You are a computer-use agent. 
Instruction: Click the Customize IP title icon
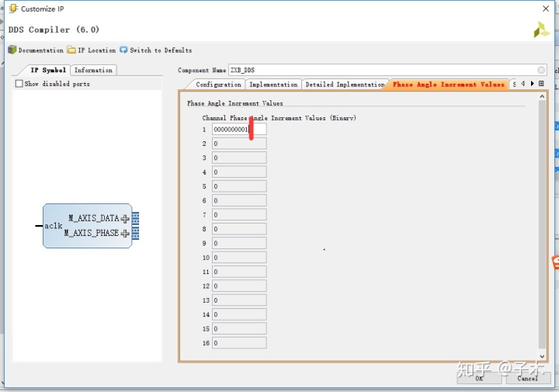click(13, 9)
